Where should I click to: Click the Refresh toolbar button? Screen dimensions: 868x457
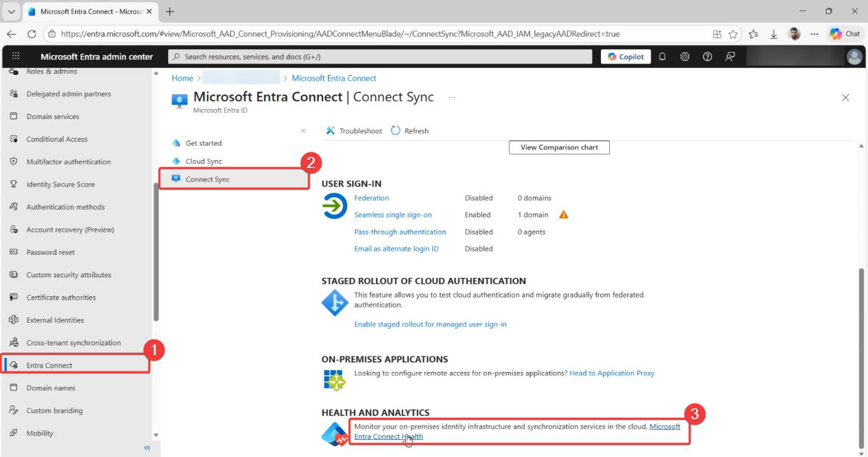coord(410,130)
